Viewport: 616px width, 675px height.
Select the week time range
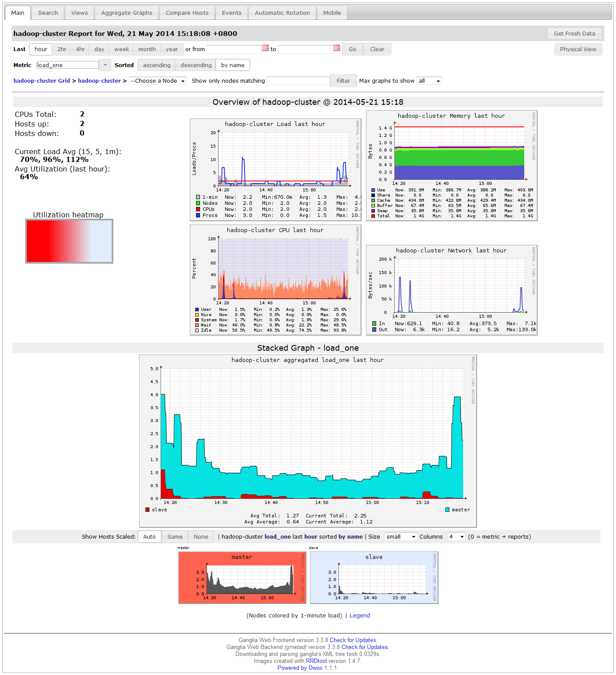click(x=122, y=49)
